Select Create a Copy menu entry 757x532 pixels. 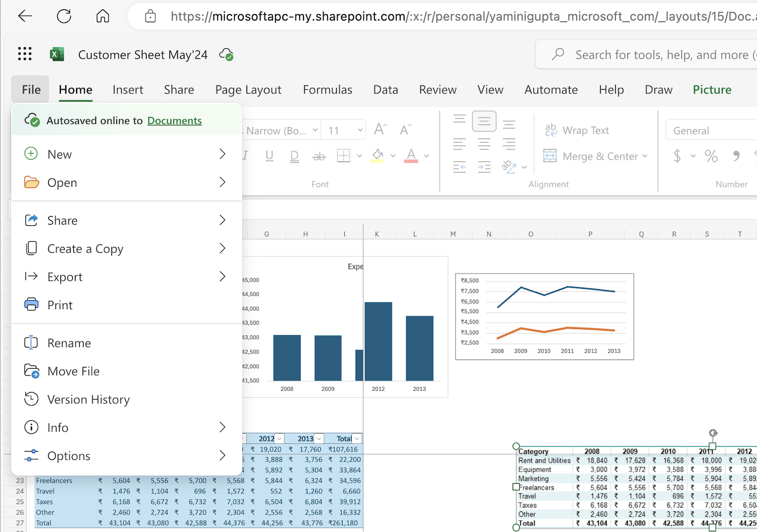[x=85, y=249]
